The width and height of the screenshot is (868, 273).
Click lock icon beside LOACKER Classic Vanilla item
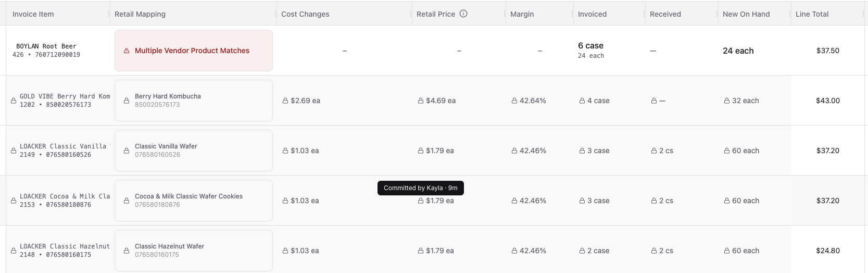click(14, 151)
